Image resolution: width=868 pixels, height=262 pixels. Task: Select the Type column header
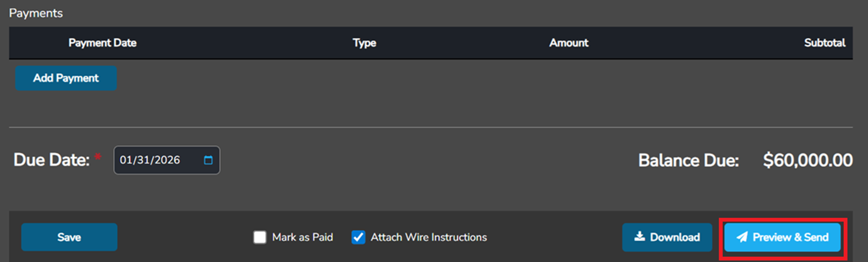[x=364, y=43]
